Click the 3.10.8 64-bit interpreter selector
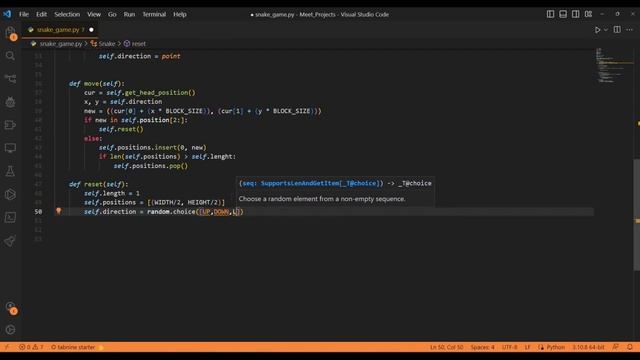The image size is (640, 360). 588,347
